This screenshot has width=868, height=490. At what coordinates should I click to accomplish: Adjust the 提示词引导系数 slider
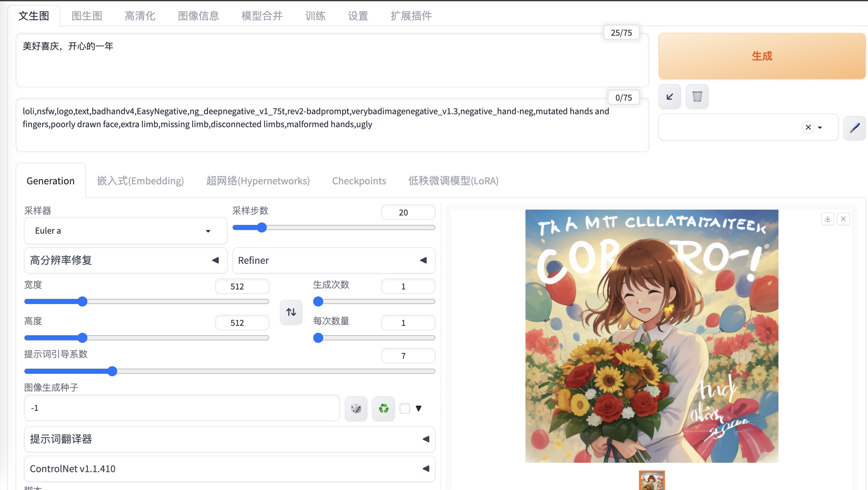pyautogui.click(x=230, y=371)
